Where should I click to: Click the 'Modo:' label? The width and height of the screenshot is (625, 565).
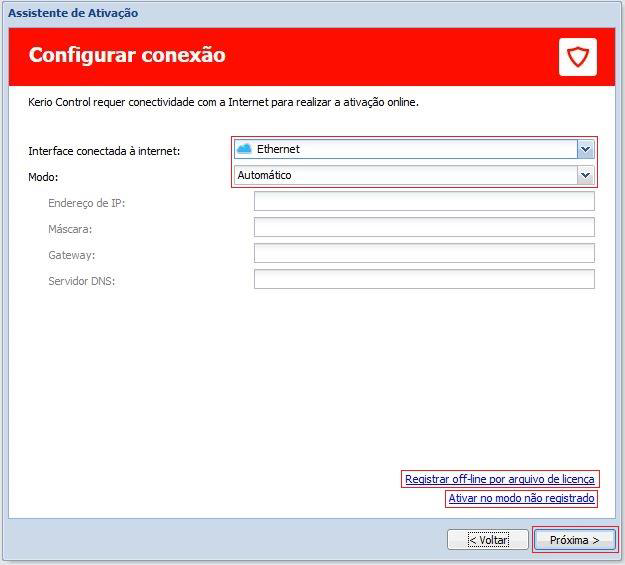tap(43, 177)
